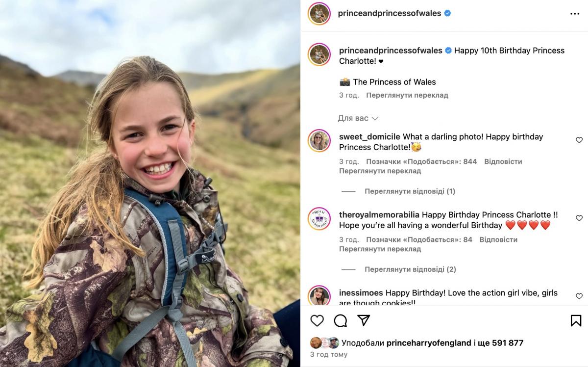Save the post with the bookmark icon
This screenshot has height=367, width=588.
(576, 320)
